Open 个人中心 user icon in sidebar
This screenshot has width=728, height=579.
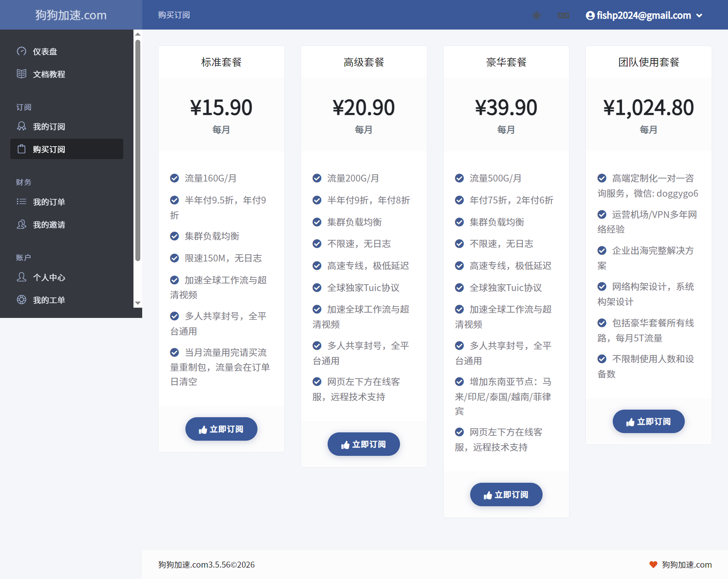click(x=22, y=277)
